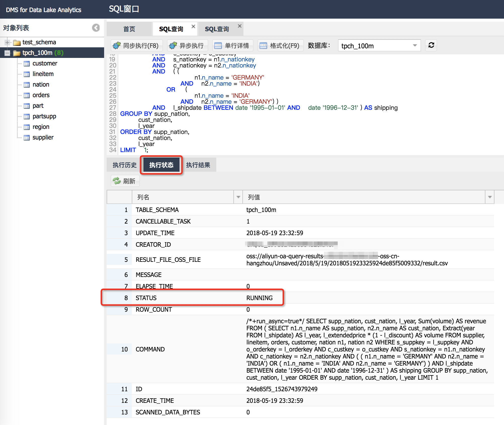Select the customer table
Viewport: 504px width, 425px height.
tap(45, 63)
